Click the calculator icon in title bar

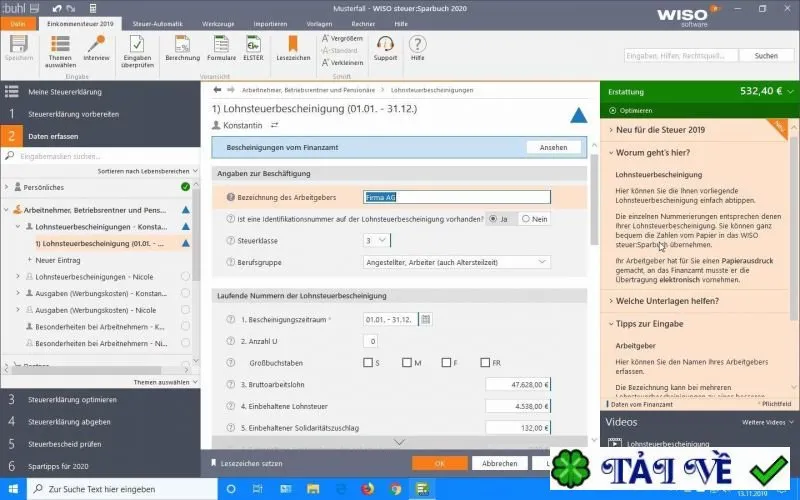92,8
